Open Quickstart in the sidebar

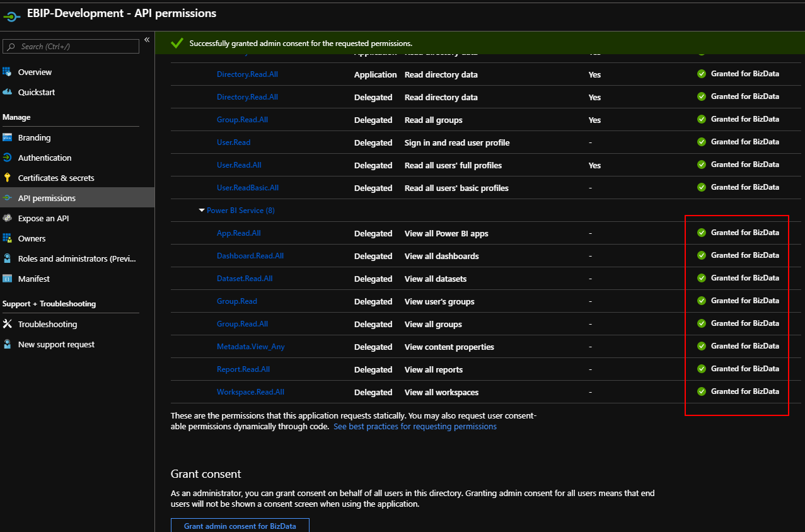[37, 92]
